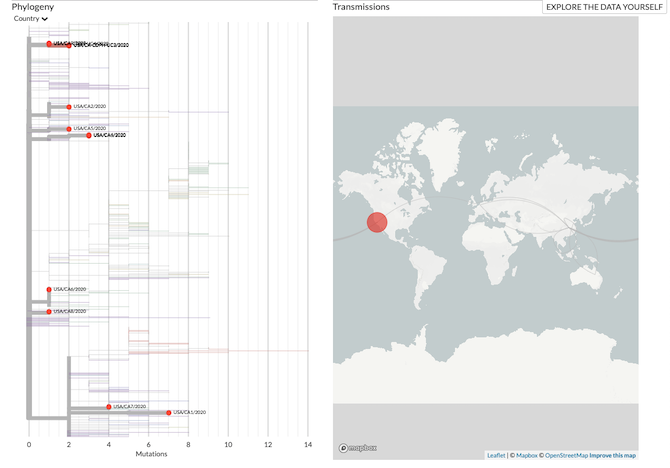
Task: Click the USA/CA6/2020 red node
Action: [x=49, y=290]
